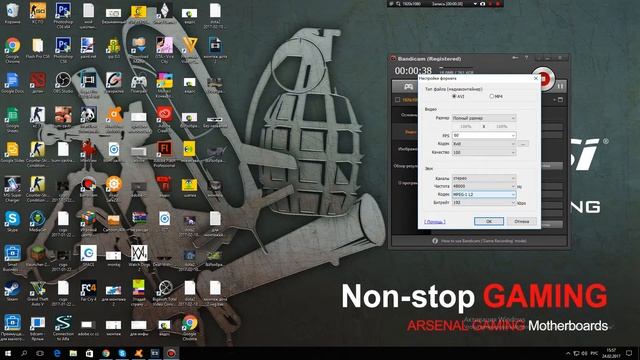Click the taskbar search magnifier icon
This screenshot has height=360, width=640.
(24, 353)
